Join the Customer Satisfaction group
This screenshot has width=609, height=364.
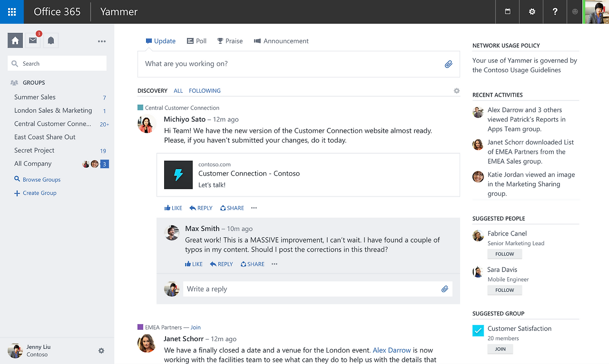tap(500, 349)
